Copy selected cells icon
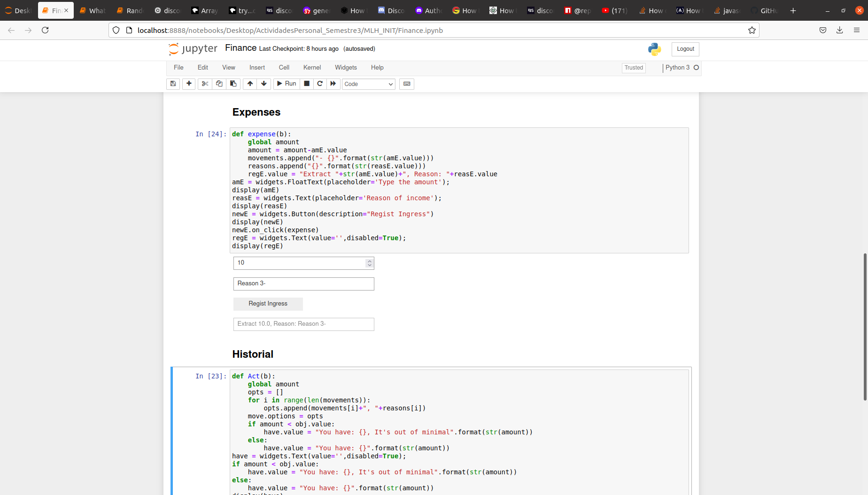This screenshot has height=495, width=868. pyautogui.click(x=219, y=84)
